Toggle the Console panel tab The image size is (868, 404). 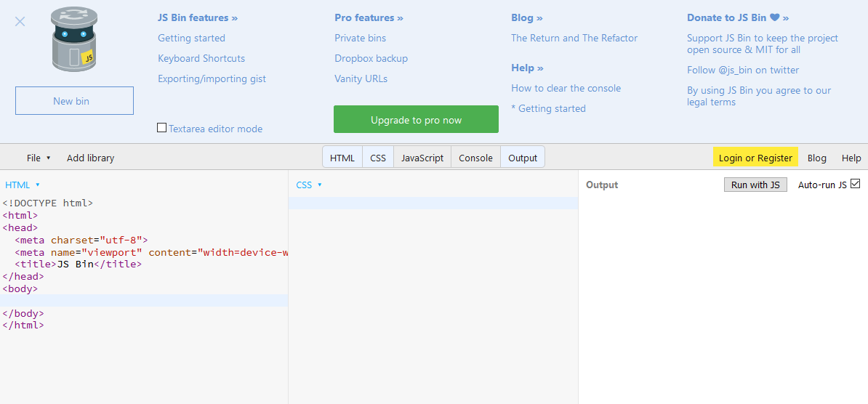coord(475,158)
